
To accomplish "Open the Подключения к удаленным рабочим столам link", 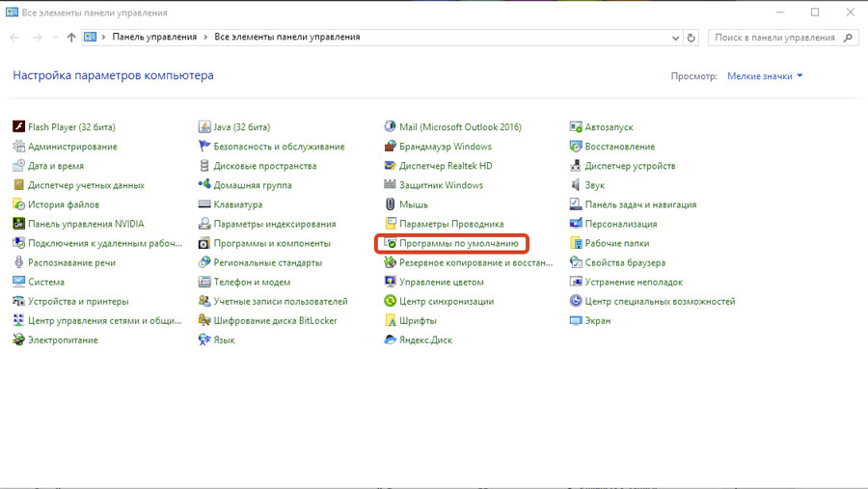I will point(105,243).
